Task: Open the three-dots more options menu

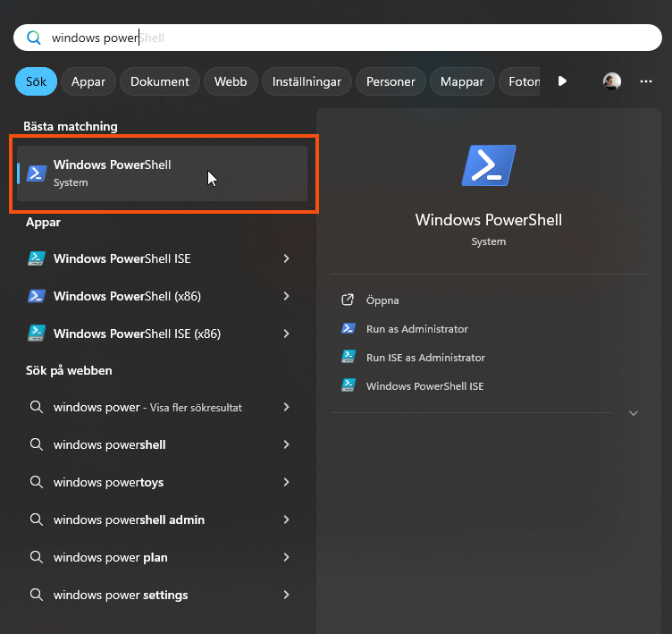Action: pos(646,81)
